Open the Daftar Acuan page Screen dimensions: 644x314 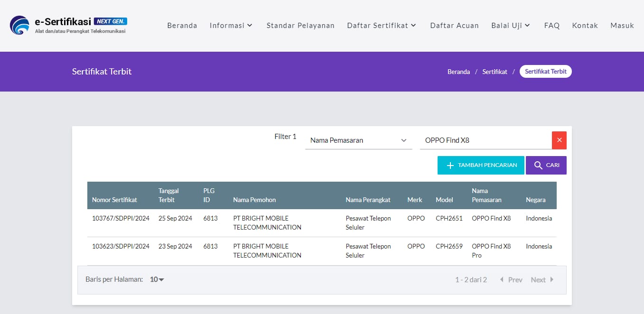point(454,26)
